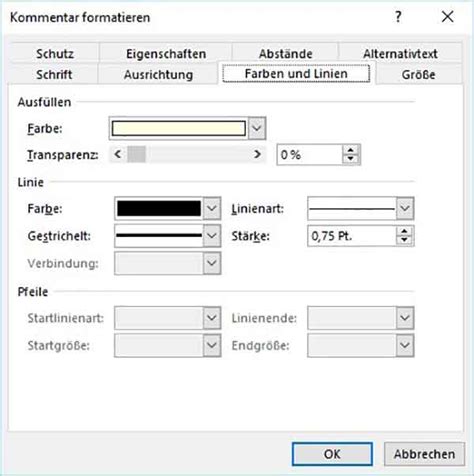
Task: Go to the Größe tab
Action: [x=418, y=74]
